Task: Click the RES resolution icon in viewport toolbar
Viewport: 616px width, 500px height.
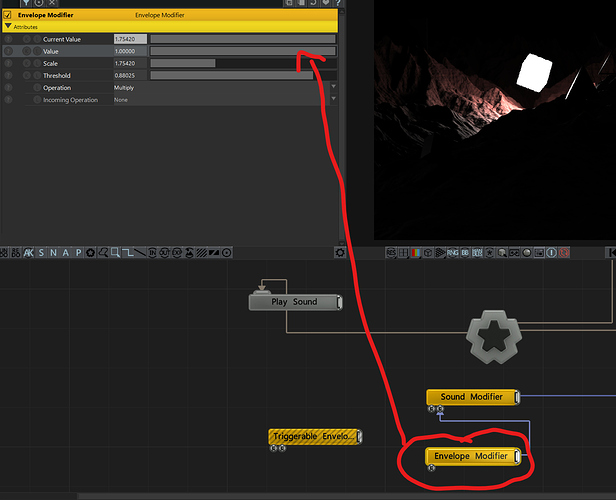Action: click(391, 253)
